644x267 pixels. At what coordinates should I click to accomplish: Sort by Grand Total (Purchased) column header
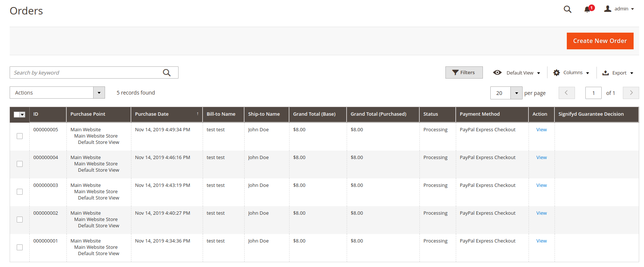(x=383, y=114)
